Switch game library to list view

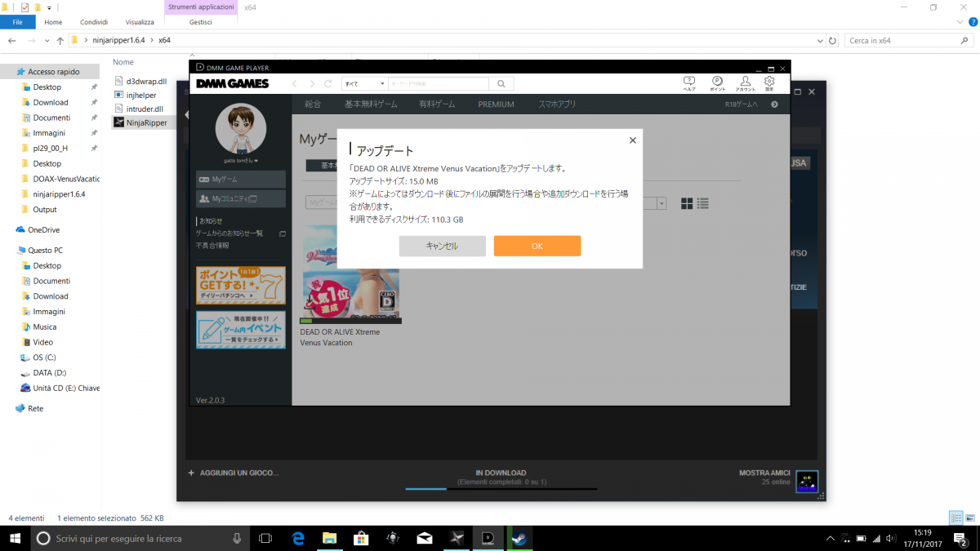702,203
